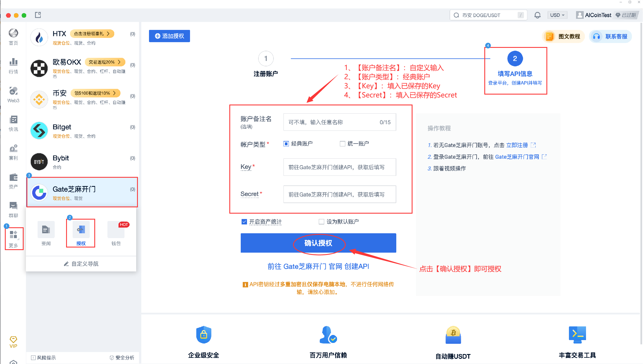Screen dimensions: 643x364
Task: Select the Gate芝麻开门 exchange row
Action: (x=82, y=192)
